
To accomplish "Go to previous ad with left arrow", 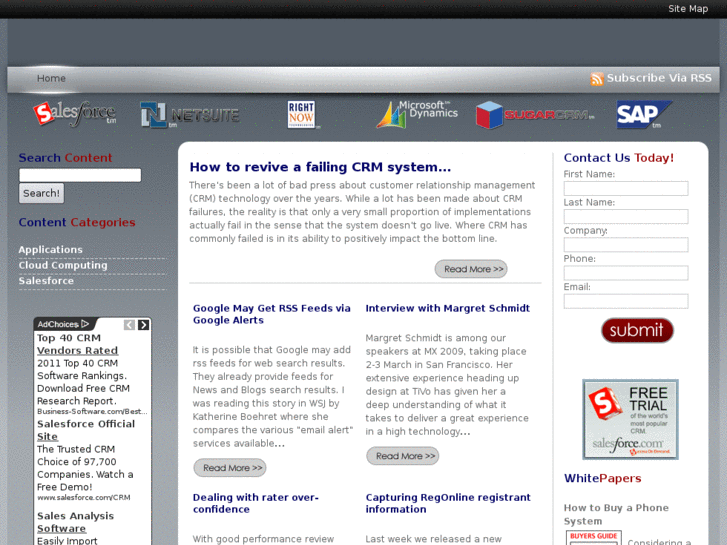I will click(129, 325).
